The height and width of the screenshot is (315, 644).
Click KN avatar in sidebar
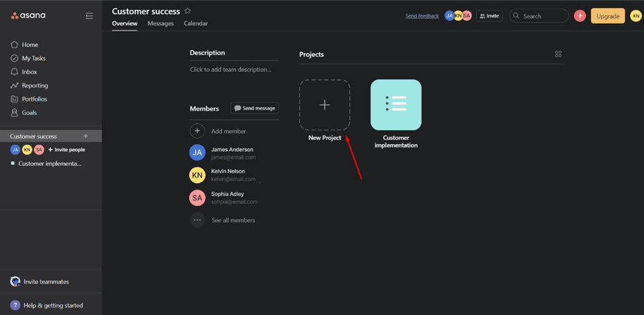[27, 150]
